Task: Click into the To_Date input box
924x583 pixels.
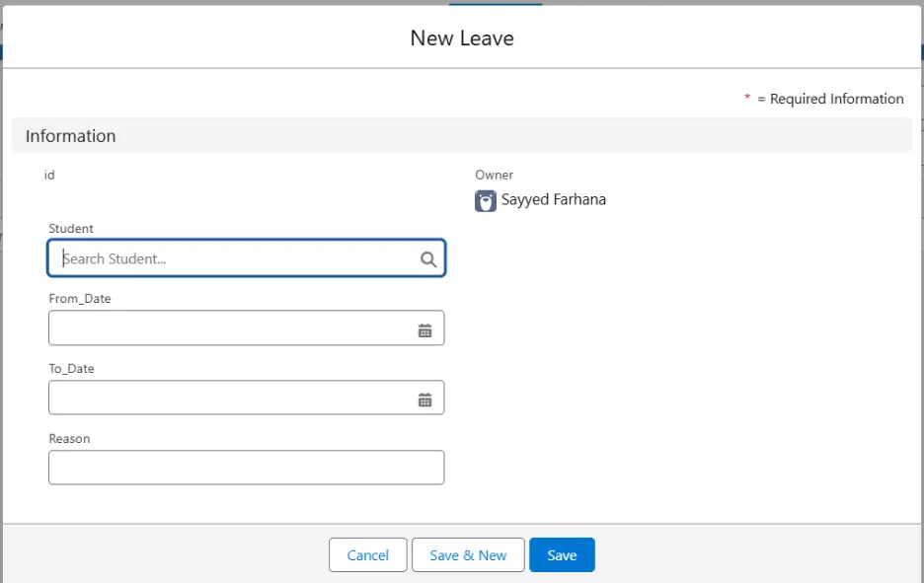Action: tap(247, 398)
